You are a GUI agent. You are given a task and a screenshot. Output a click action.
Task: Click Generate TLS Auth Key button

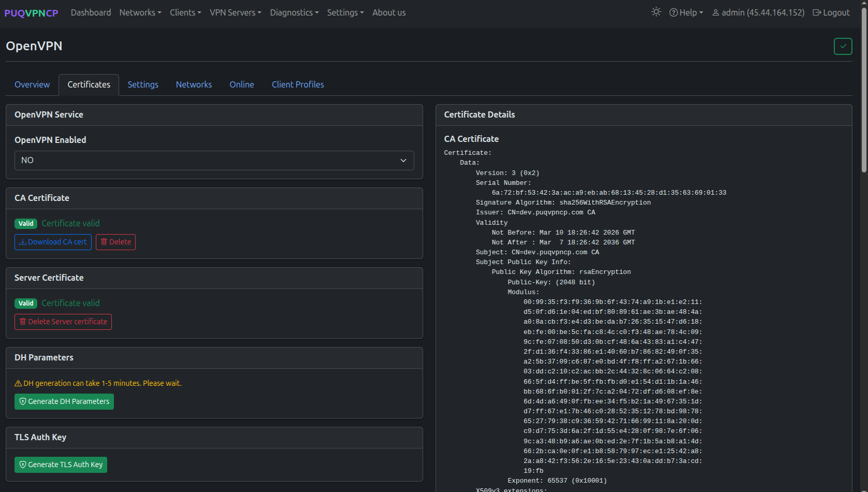click(61, 465)
